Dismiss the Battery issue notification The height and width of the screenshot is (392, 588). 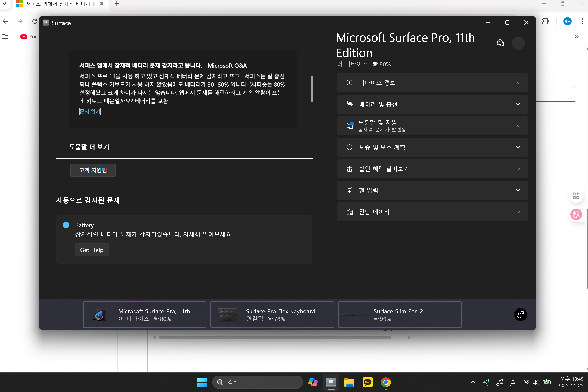302,225
